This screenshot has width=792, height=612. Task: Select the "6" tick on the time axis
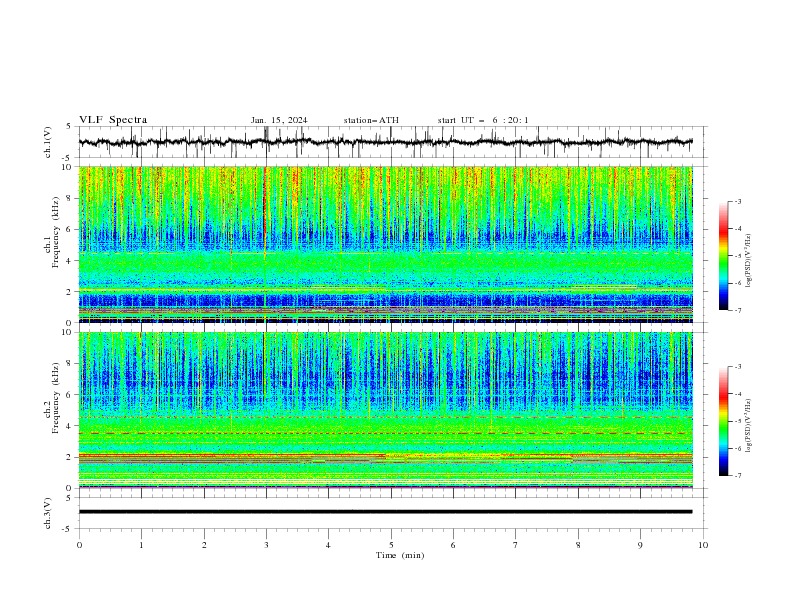point(453,545)
